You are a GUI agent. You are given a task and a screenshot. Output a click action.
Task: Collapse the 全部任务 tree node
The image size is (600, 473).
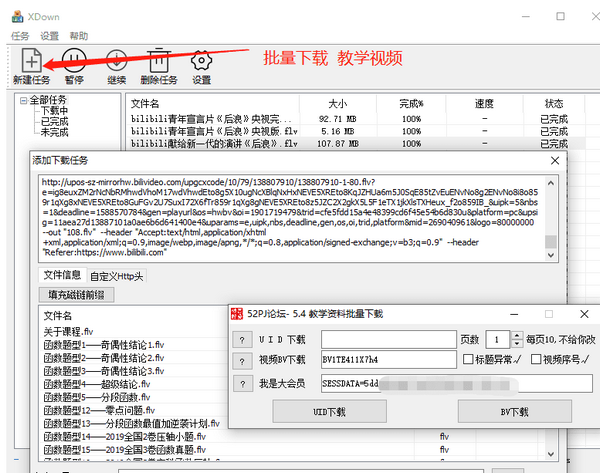[23, 100]
